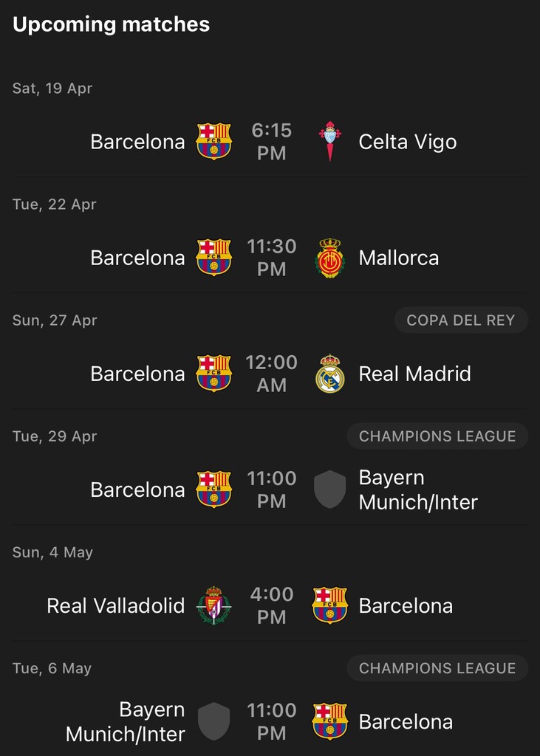Image resolution: width=540 pixels, height=756 pixels.
Task: Select the COPA DEL REY tag
Action: coord(461,320)
